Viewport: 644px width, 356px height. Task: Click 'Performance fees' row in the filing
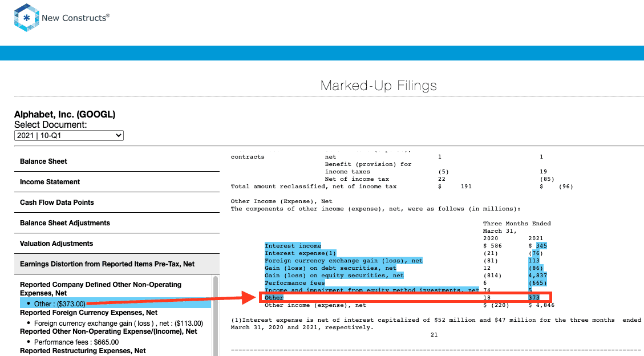tap(294, 283)
